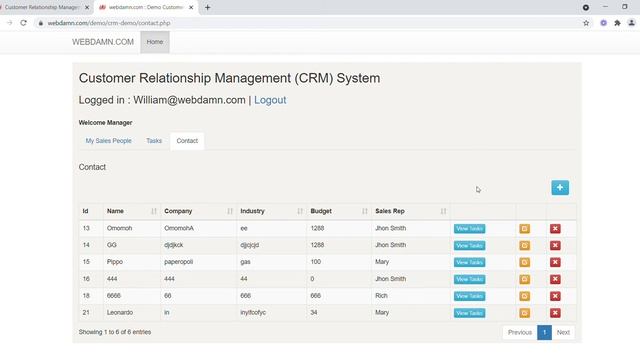This screenshot has width=640, height=360.
Task: Close the Customer Relationship Manager tab
Action: (87, 7)
